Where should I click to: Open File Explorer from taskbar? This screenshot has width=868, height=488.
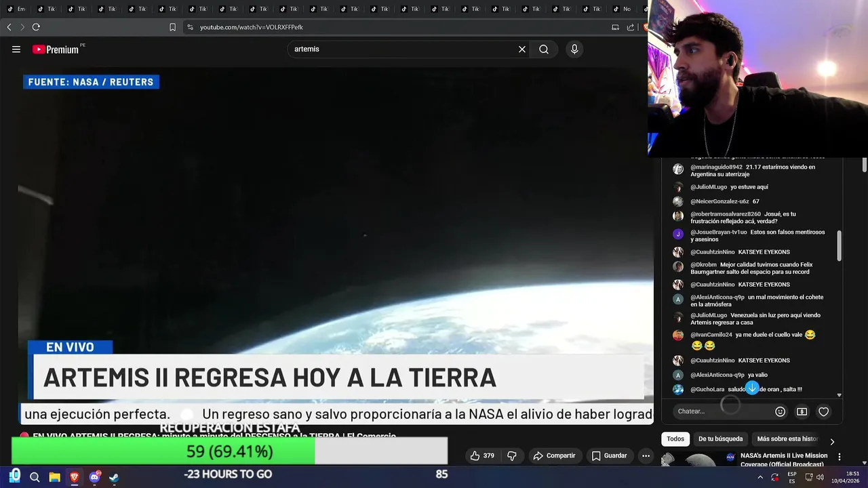click(54, 477)
